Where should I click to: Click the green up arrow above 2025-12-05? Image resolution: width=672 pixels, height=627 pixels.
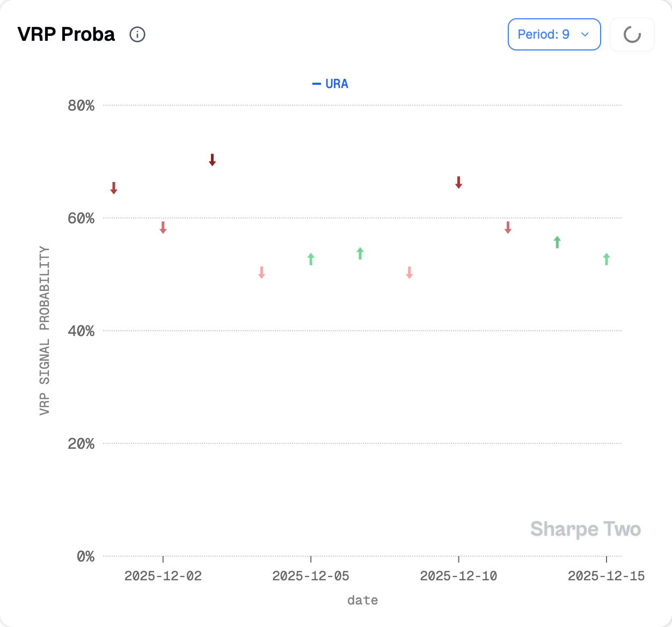[x=311, y=259]
